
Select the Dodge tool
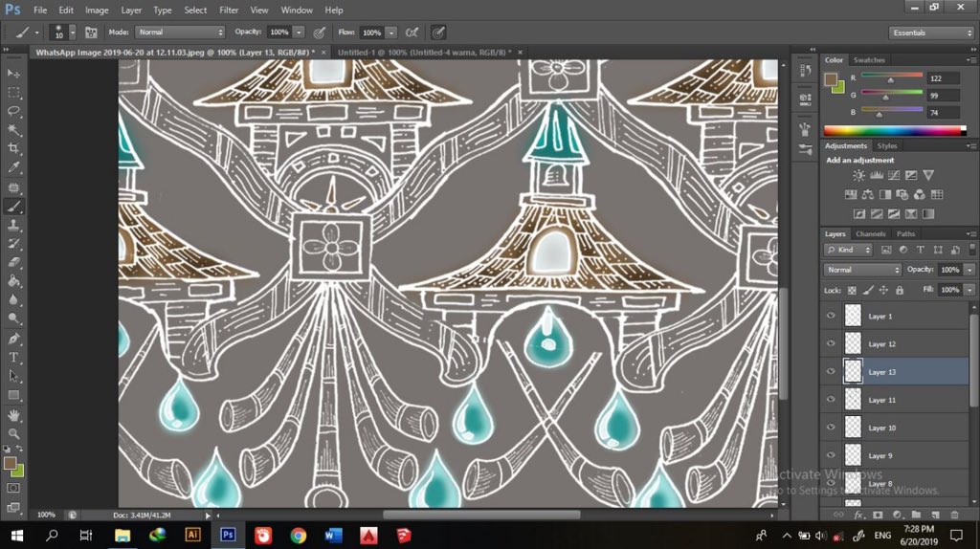[13, 318]
